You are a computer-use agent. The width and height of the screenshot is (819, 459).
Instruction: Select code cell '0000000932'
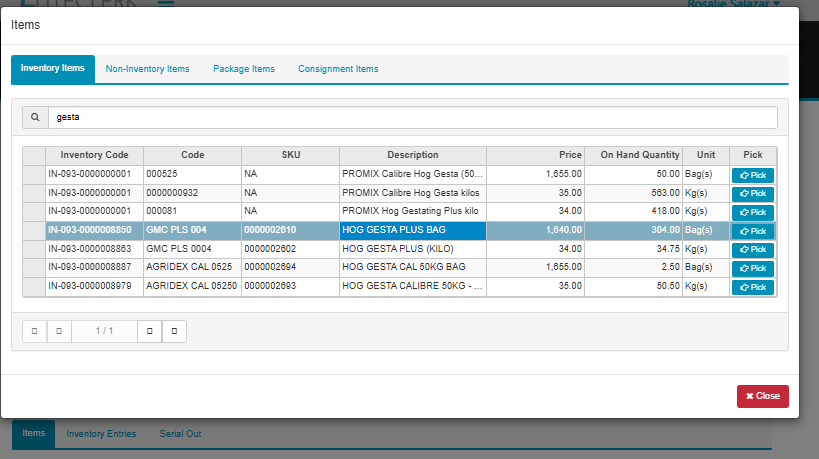[193, 193]
